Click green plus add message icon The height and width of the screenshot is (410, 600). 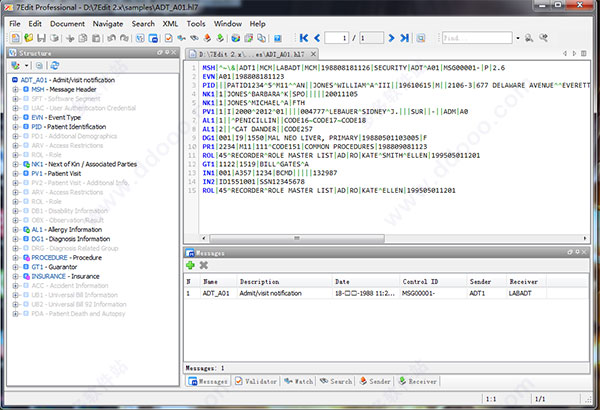190,265
